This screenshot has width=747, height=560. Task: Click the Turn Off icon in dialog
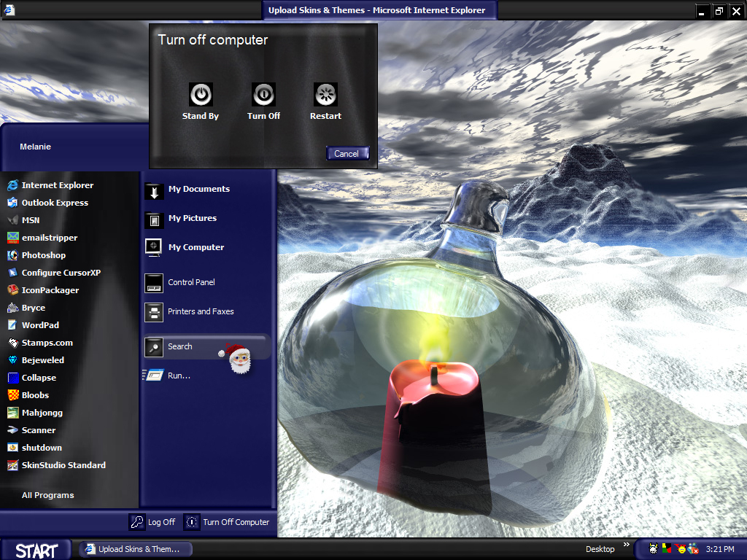click(263, 94)
